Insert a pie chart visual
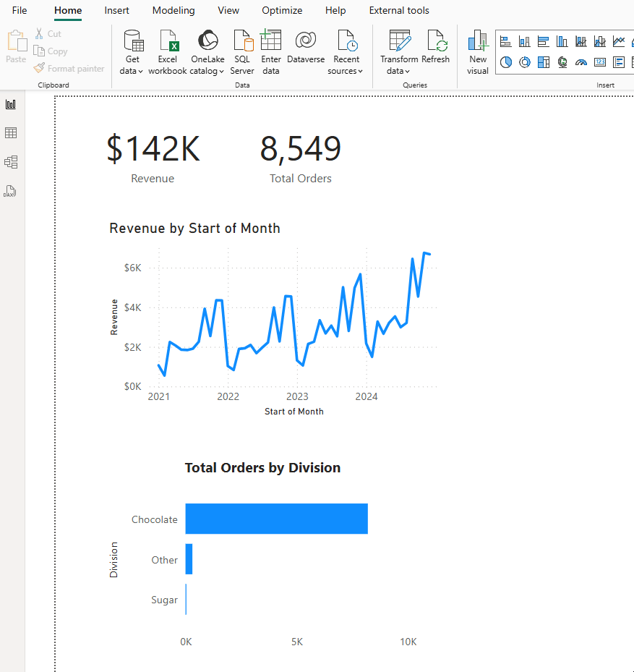634x672 pixels. point(506,63)
